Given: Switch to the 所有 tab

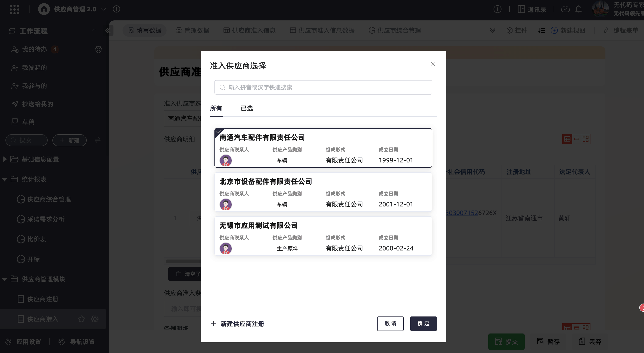Looking at the screenshot, I should (x=216, y=108).
